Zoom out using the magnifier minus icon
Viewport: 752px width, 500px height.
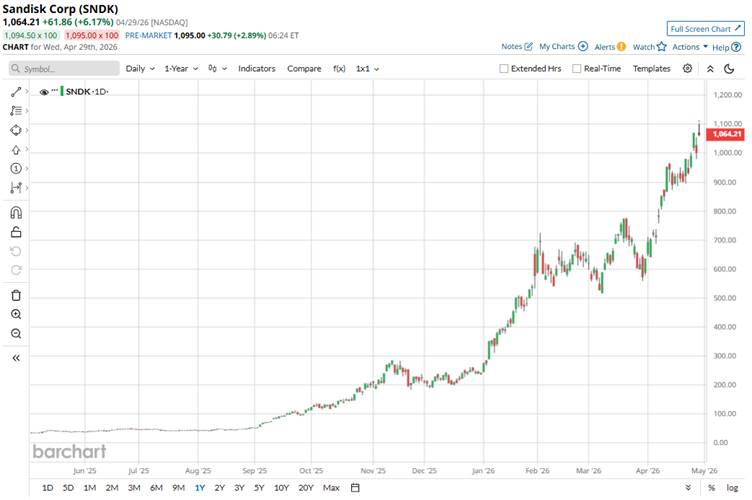click(x=16, y=333)
